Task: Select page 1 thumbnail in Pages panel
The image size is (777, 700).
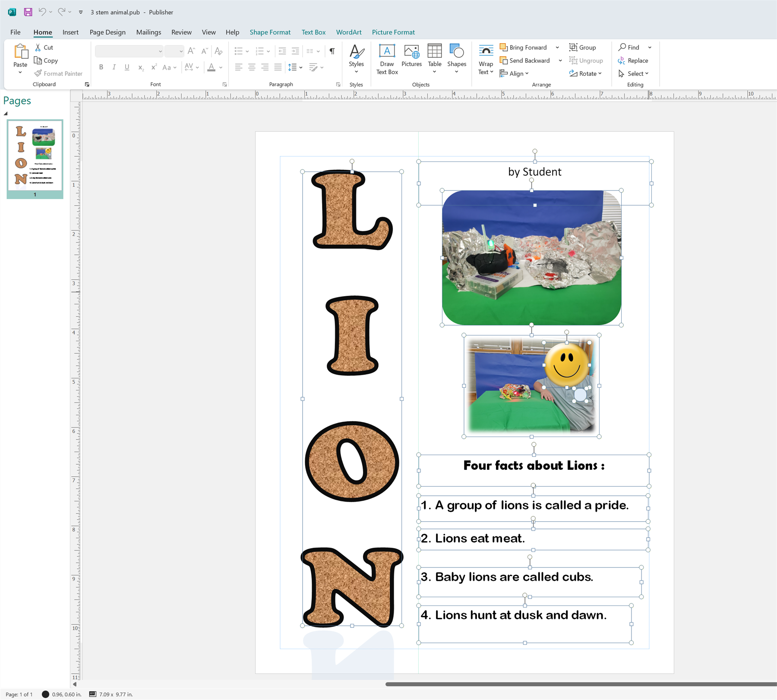Action: click(x=35, y=158)
